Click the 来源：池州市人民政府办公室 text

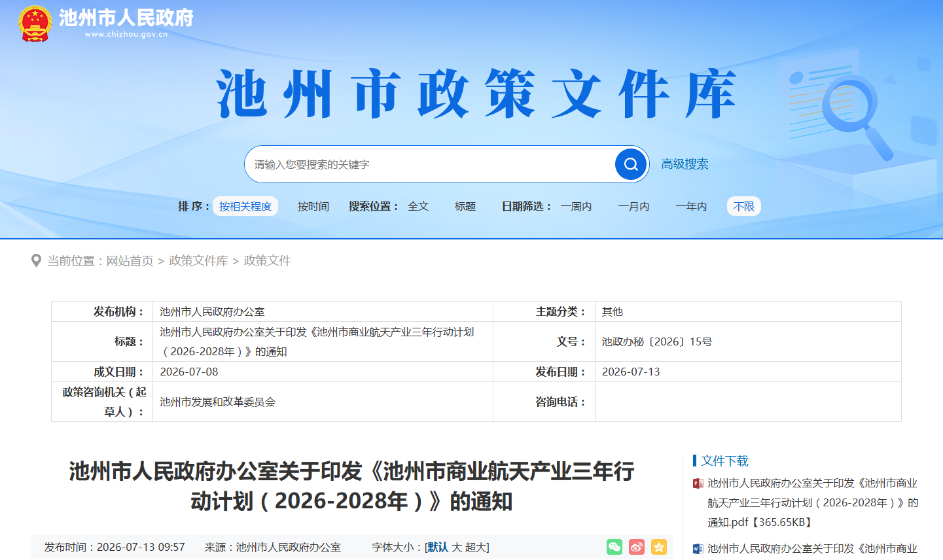[x=273, y=548]
